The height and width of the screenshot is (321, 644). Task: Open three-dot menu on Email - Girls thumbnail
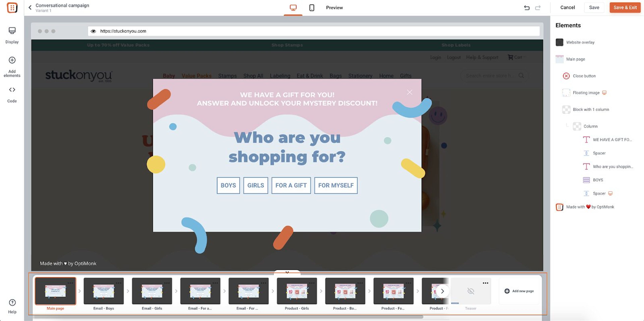tap(167, 283)
